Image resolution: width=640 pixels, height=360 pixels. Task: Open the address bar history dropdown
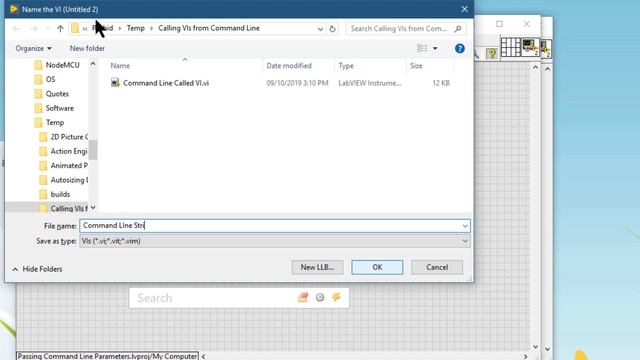pos(320,29)
